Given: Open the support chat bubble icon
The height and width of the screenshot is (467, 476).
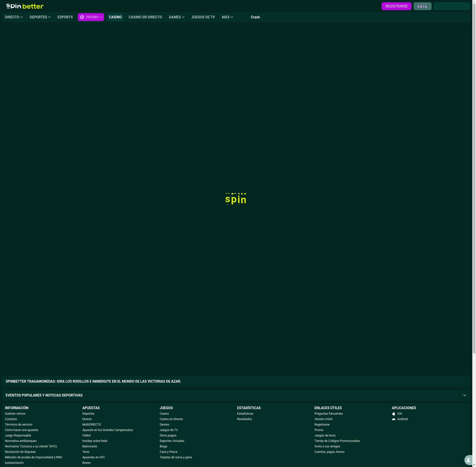Looking at the screenshot, I should pos(468,460).
